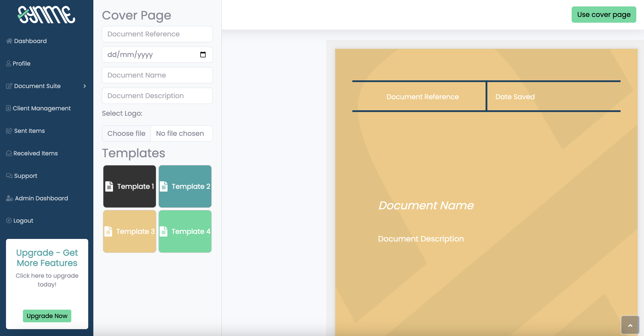Click the Choose file logo button
The width and height of the screenshot is (644, 336).
pos(126,133)
